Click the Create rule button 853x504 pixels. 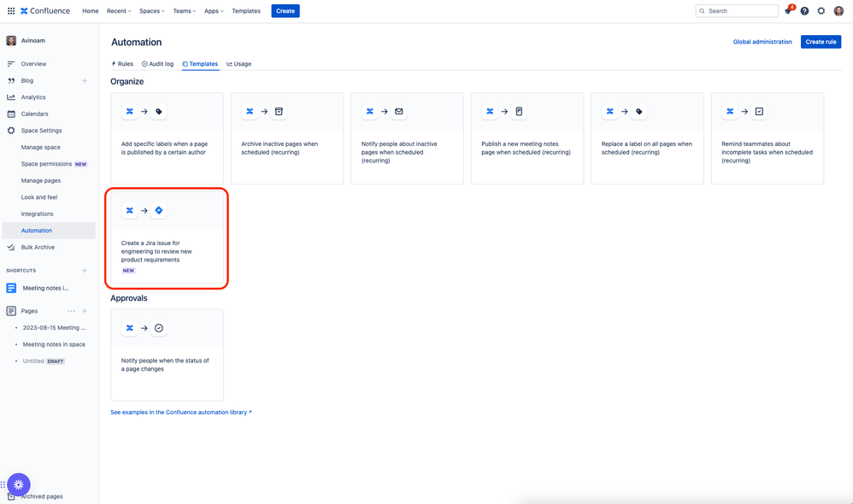820,41
